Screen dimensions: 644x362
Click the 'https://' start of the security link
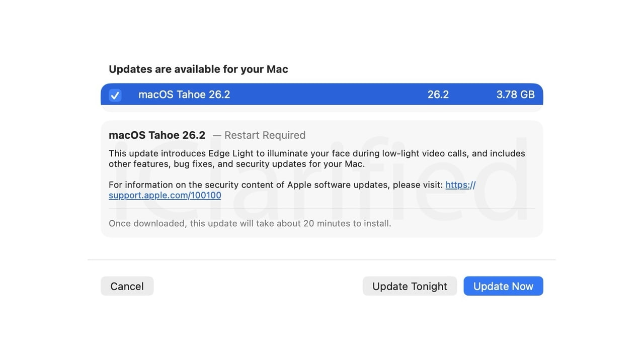(x=460, y=185)
